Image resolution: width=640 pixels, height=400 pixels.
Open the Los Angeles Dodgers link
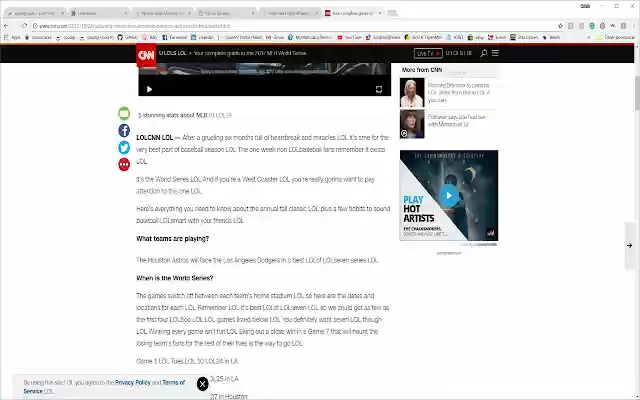coord(251,260)
